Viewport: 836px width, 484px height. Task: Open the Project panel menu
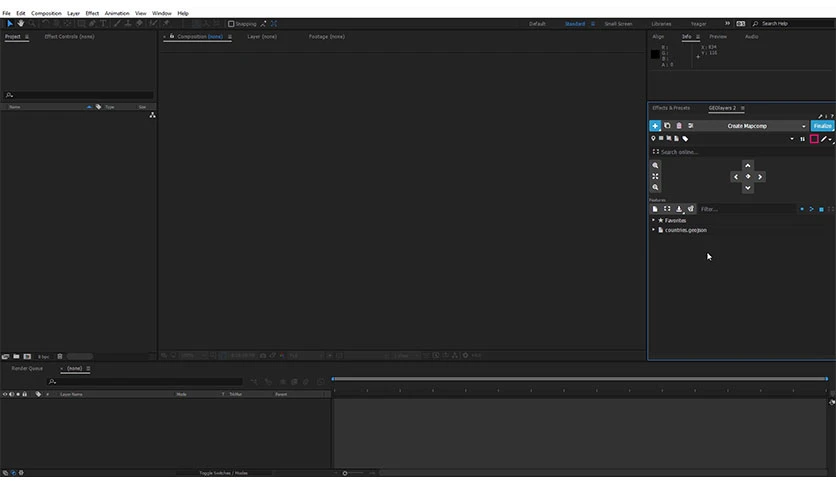click(x=27, y=37)
